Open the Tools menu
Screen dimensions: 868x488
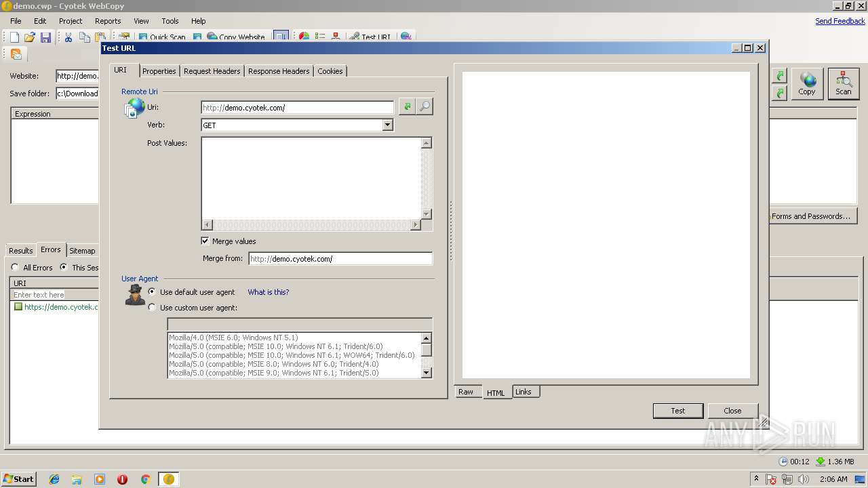tap(170, 21)
